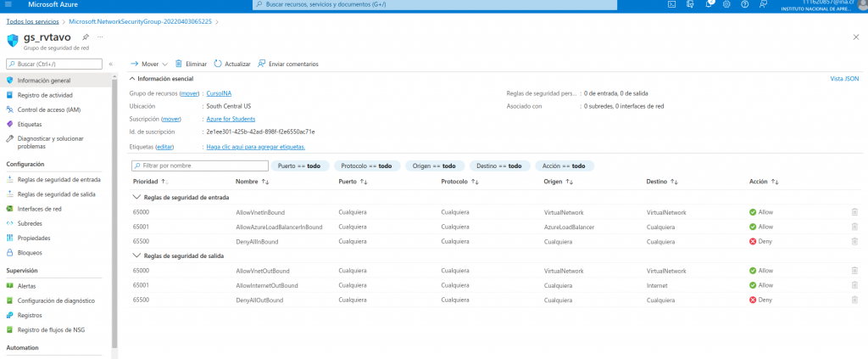Viewport: 868px width, 359px height.
Task: Focus the sidebar Buscar (Ctrl+/) field
Action: pyautogui.click(x=54, y=65)
